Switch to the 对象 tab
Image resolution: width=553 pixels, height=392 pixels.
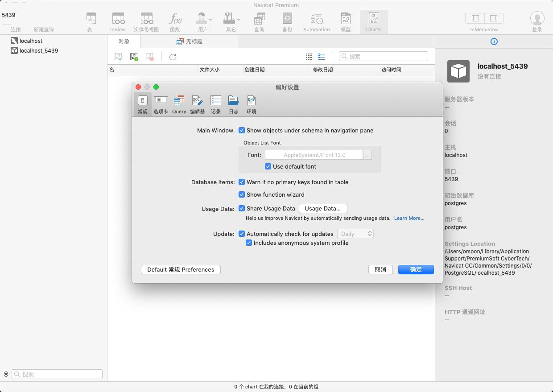click(x=124, y=41)
